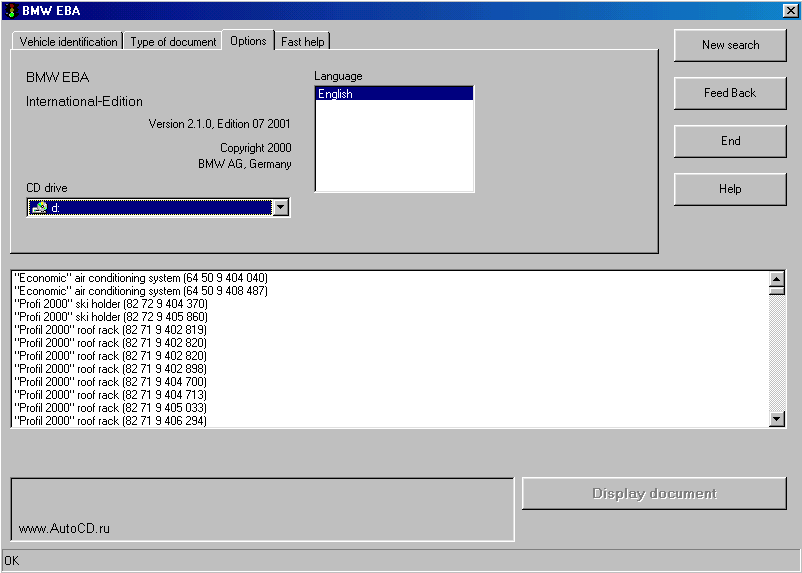Select English in the Language list
Screen dimensions: 802x573
point(394,94)
